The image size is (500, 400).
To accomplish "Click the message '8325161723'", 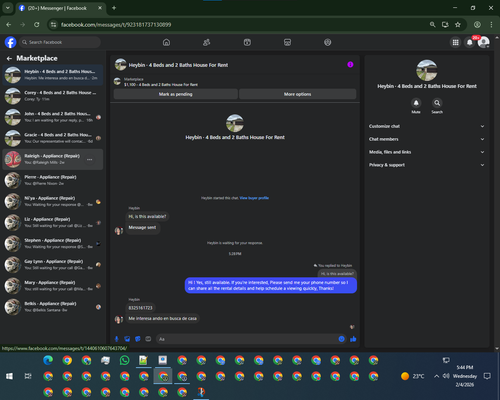I will (x=140, y=308).
